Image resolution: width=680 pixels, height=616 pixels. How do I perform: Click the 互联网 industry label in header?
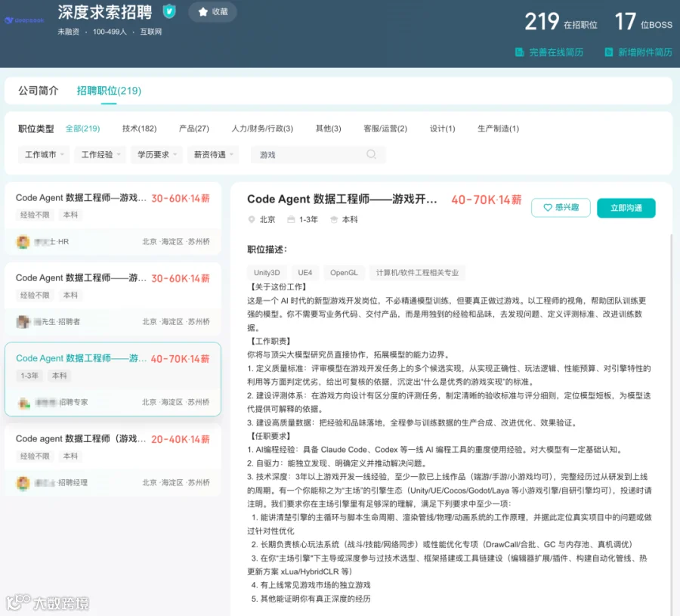click(x=150, y=32)
